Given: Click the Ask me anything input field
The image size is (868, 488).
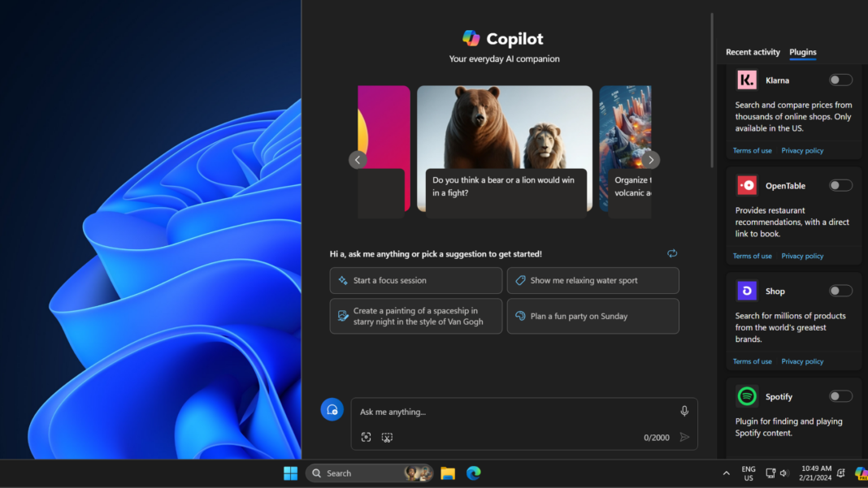Looking at the screenshot, I should [488, 412].
